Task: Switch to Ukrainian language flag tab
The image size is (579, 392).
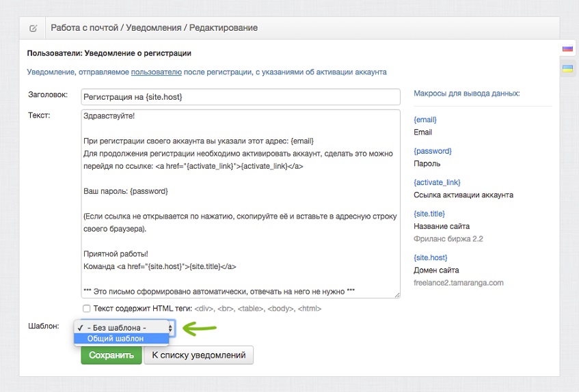Action: coord(567,68)
